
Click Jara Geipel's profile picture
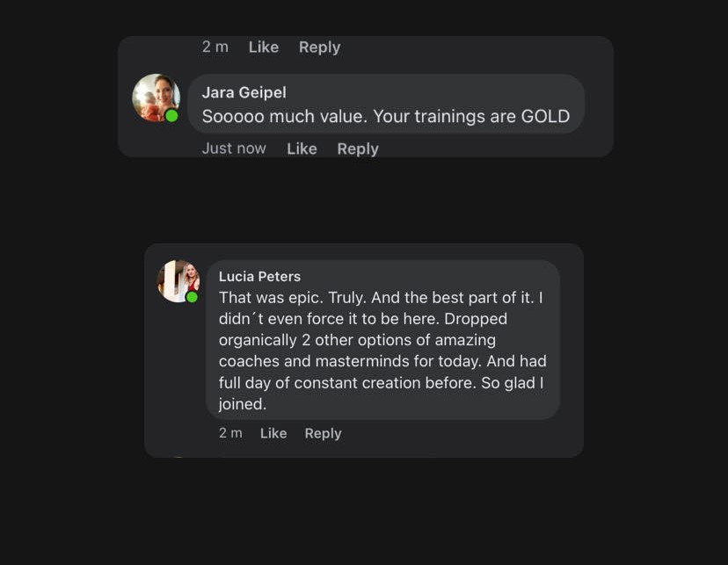point(156,98)
